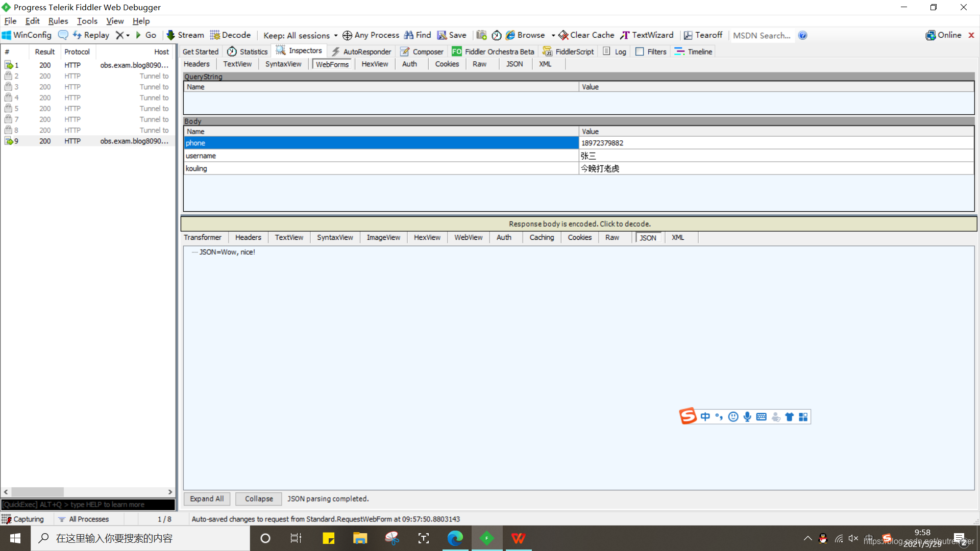
Task: Click the Tearoff button
Action: pos(703,35)
